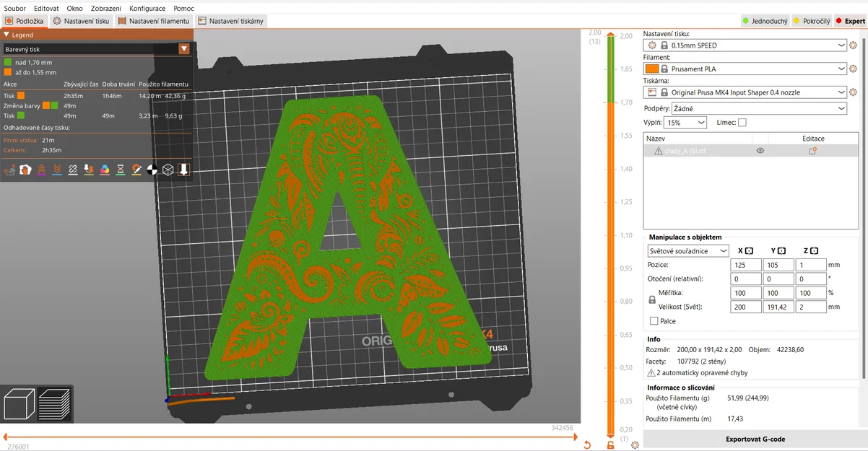Hide crazy_A (6).stl using eye icon
The image size is (868, 451).
[760, 151]
